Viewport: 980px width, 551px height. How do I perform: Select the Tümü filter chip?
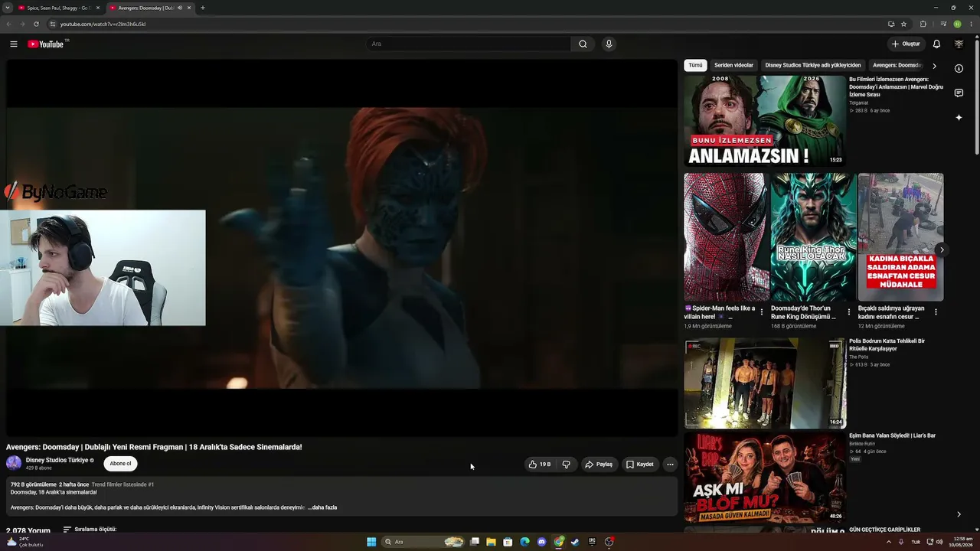[695, 65]
